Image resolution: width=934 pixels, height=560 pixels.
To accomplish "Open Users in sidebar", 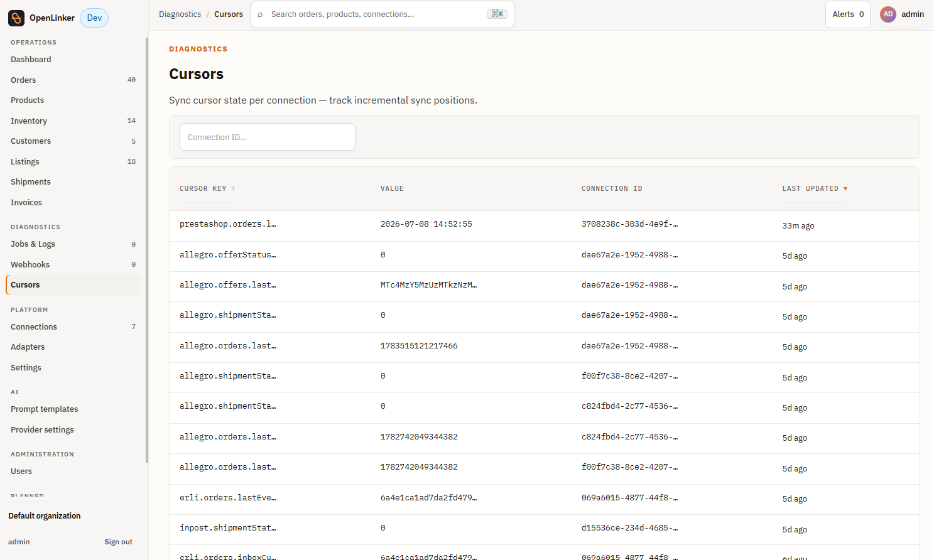I will click(x=73, y=471).
